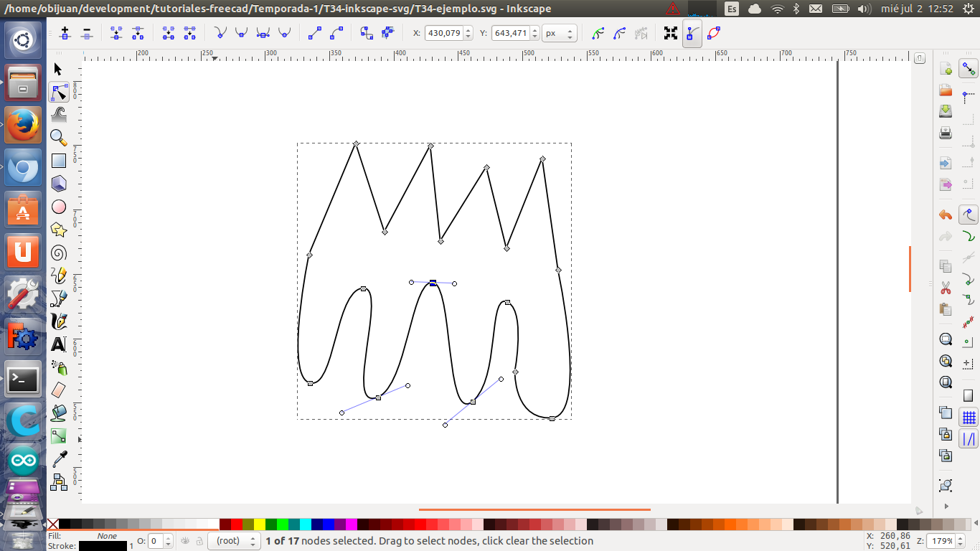
Task: Pick the yellow swatch in the palette
Action: pos(259,524)
